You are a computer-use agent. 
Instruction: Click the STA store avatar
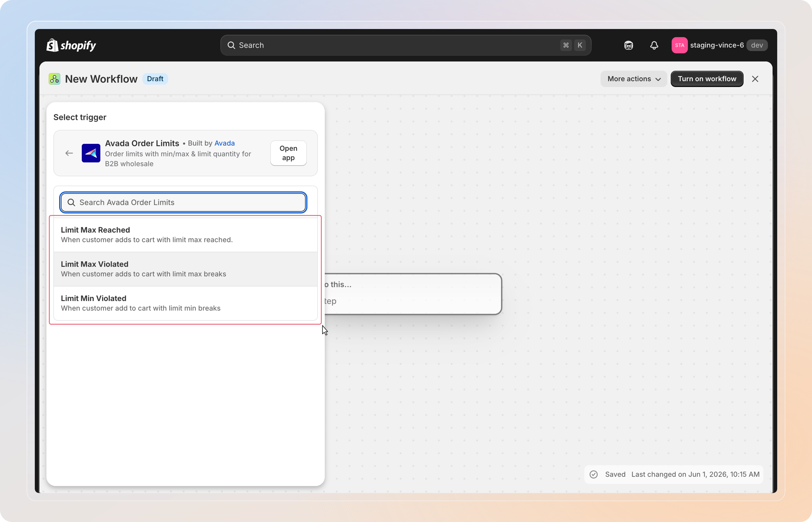[x=679, y=45]
